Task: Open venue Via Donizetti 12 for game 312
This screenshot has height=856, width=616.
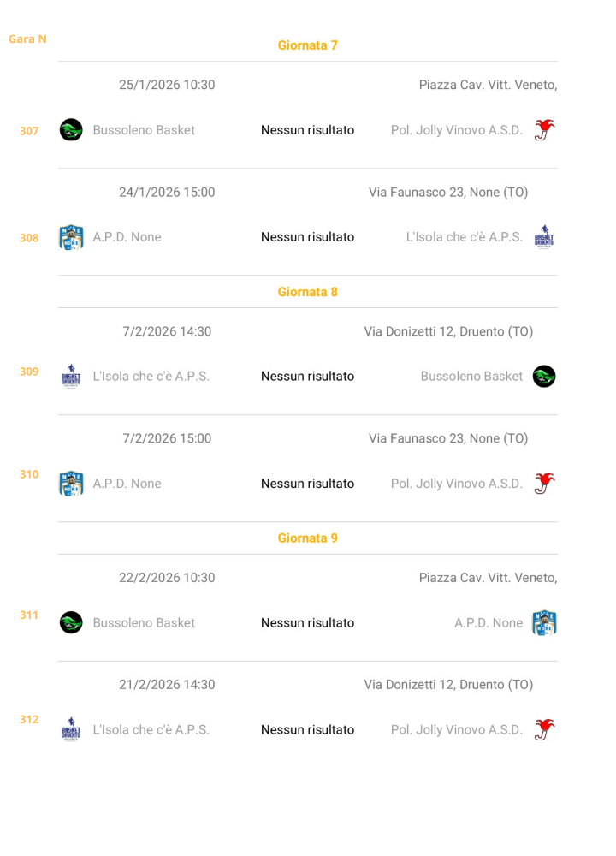Action: pos(448,685)
